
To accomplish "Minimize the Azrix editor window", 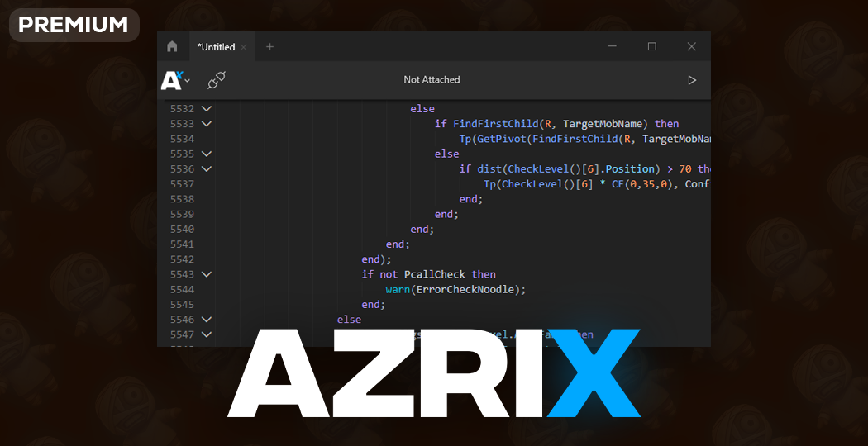I will pyautogui.click(x=613, y=47).
